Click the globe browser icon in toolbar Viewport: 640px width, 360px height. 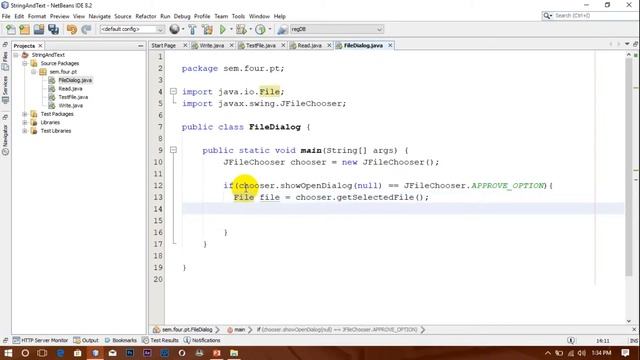coord(174,29)
